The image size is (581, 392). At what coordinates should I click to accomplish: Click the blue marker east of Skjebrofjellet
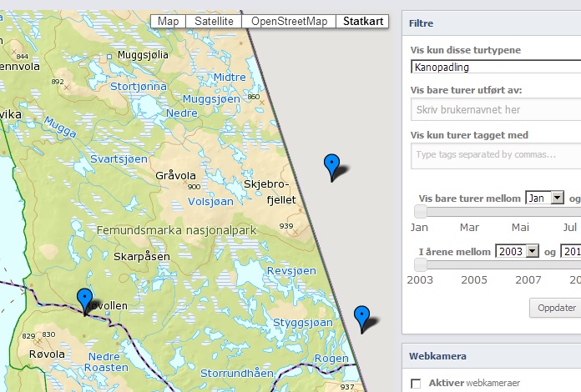pyautogui.click(x=332, y=166)
